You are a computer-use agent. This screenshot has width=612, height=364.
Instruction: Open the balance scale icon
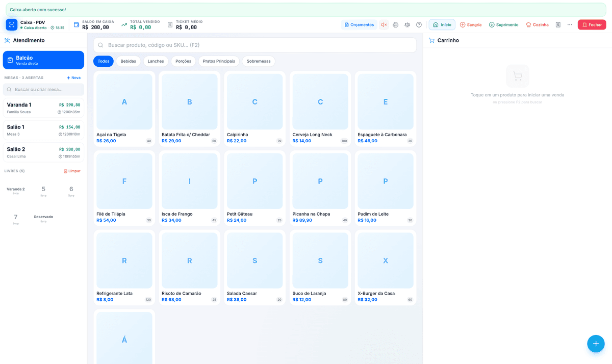coord(407,24)
